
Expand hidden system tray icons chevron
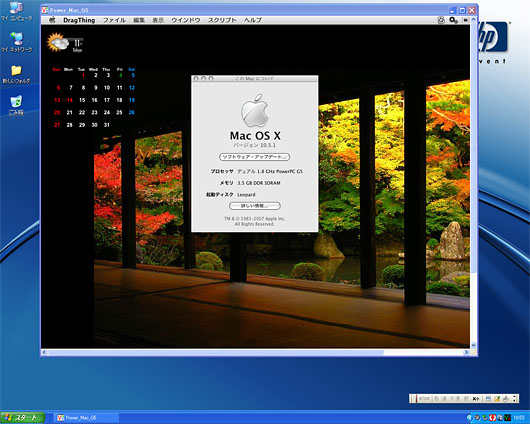470,418
